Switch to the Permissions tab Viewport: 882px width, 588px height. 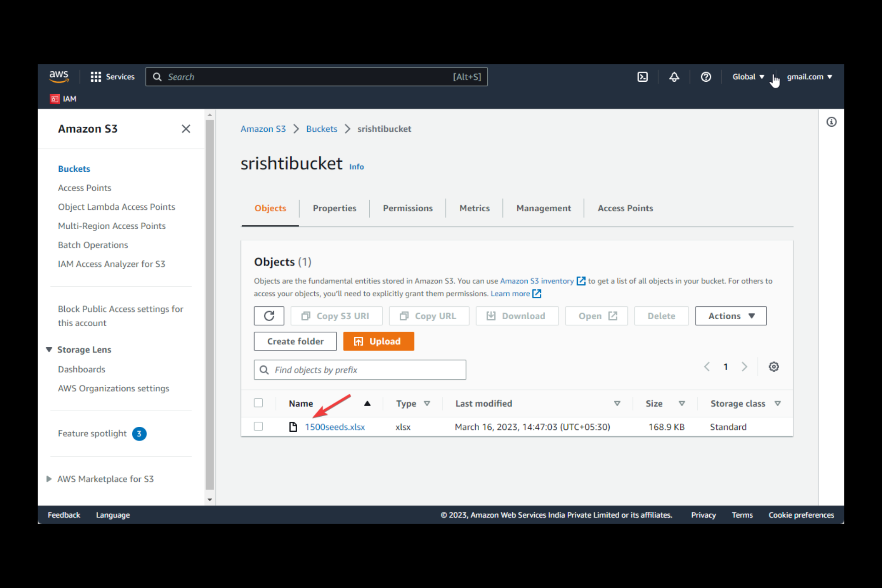(408, 208)
